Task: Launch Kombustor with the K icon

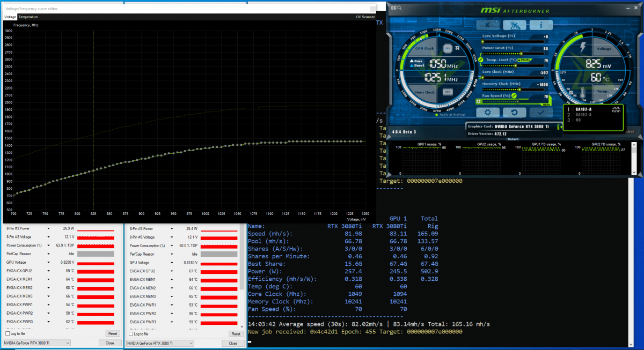Action: (x=487, y=24)
